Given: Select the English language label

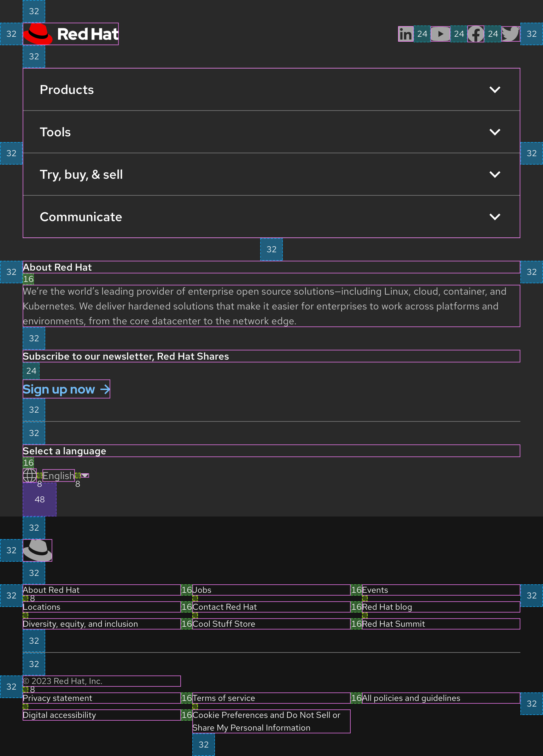Looking at the screenshot, I should coord(59,476).
